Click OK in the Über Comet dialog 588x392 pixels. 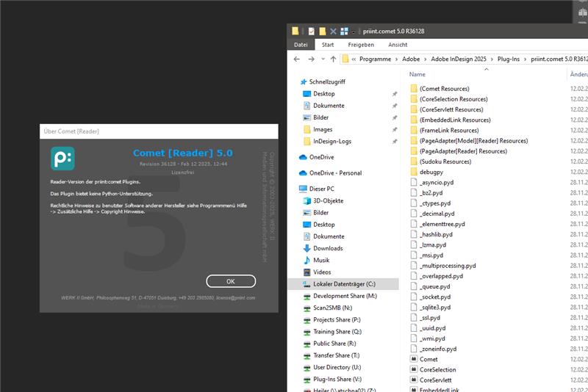pyautogui.click(x=231, y=281)
